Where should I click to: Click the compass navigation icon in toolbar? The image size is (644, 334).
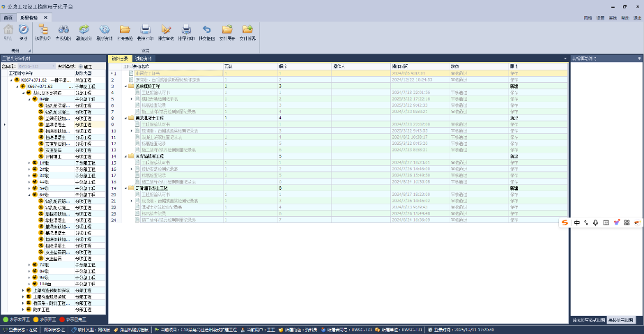pos(23,29)
